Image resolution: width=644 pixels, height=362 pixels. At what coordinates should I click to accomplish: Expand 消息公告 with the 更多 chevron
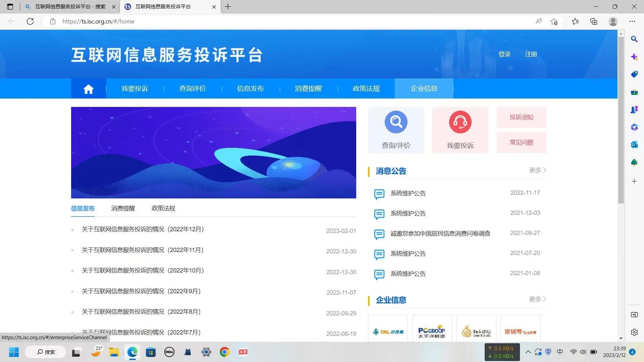pyautogui.click(x=536, y=170)
